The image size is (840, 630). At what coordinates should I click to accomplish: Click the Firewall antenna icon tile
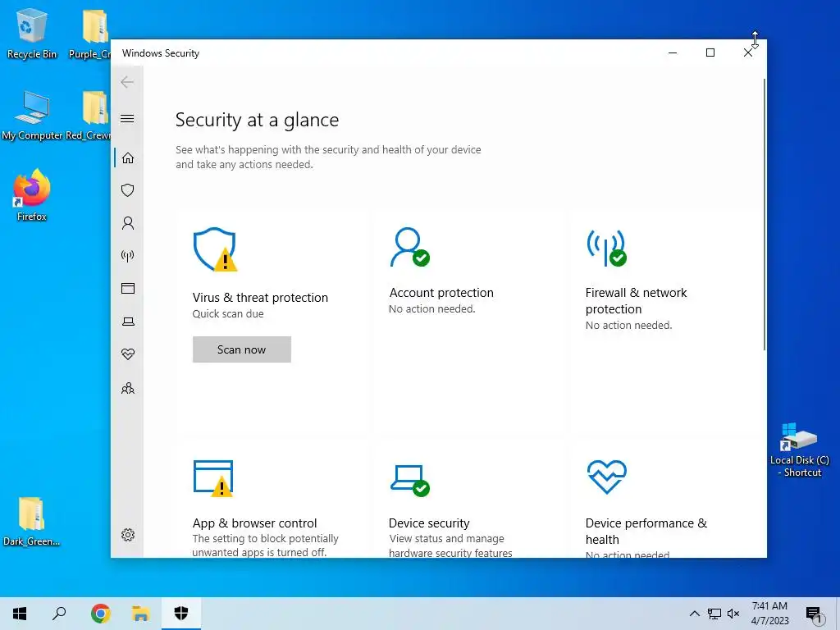606,248
